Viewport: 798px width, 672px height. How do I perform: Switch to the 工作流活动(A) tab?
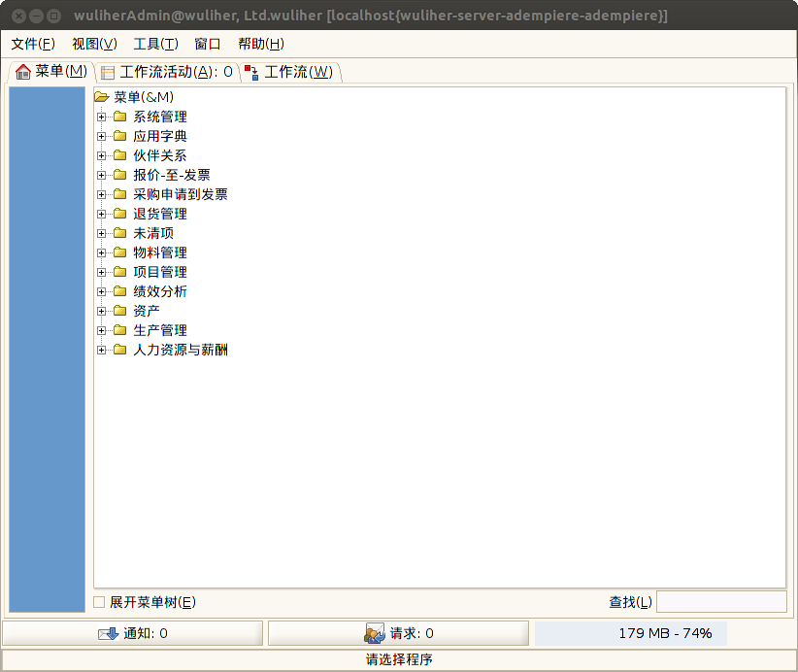click(x=167, y=72)
